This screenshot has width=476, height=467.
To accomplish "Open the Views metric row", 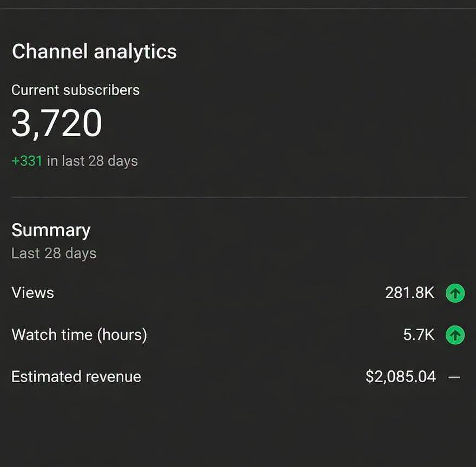I will 238,293.
